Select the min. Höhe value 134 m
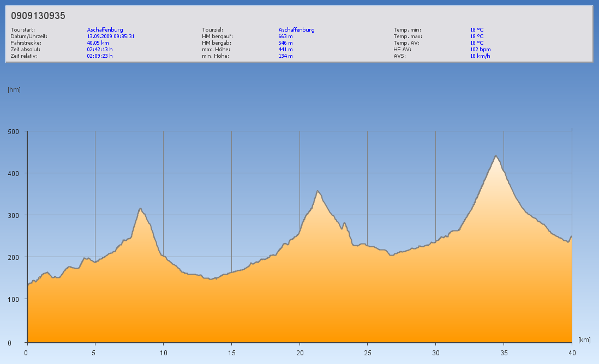 (285, 56)
